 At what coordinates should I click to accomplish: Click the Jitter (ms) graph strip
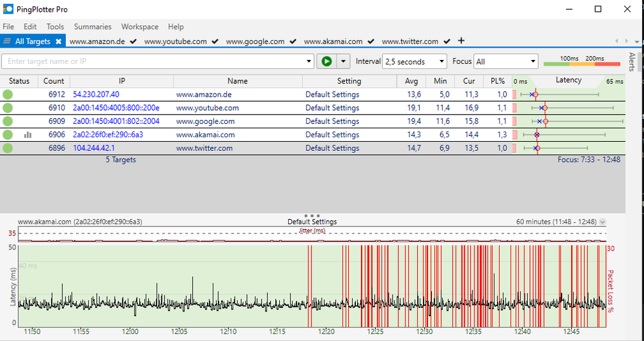point(312,235)
